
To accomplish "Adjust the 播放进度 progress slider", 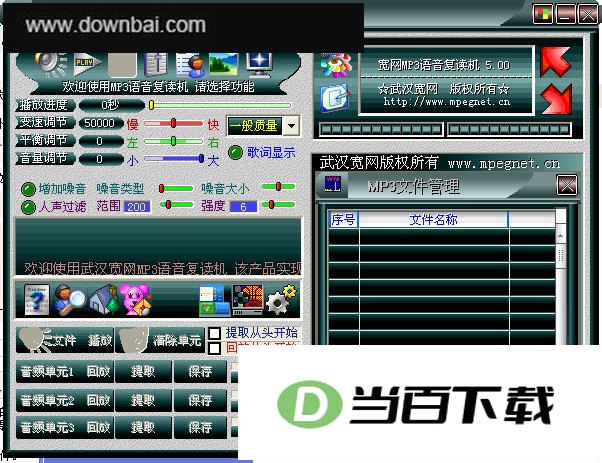I will tap(220, 105).
